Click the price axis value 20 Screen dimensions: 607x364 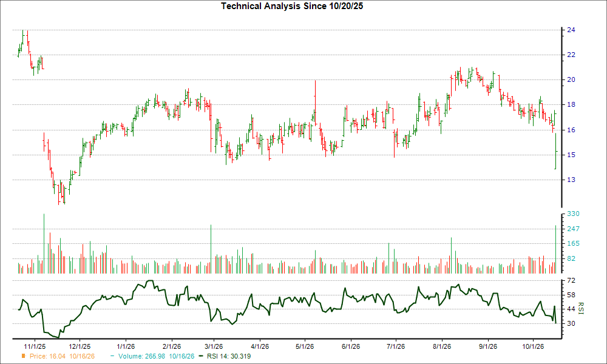(571, 79)
